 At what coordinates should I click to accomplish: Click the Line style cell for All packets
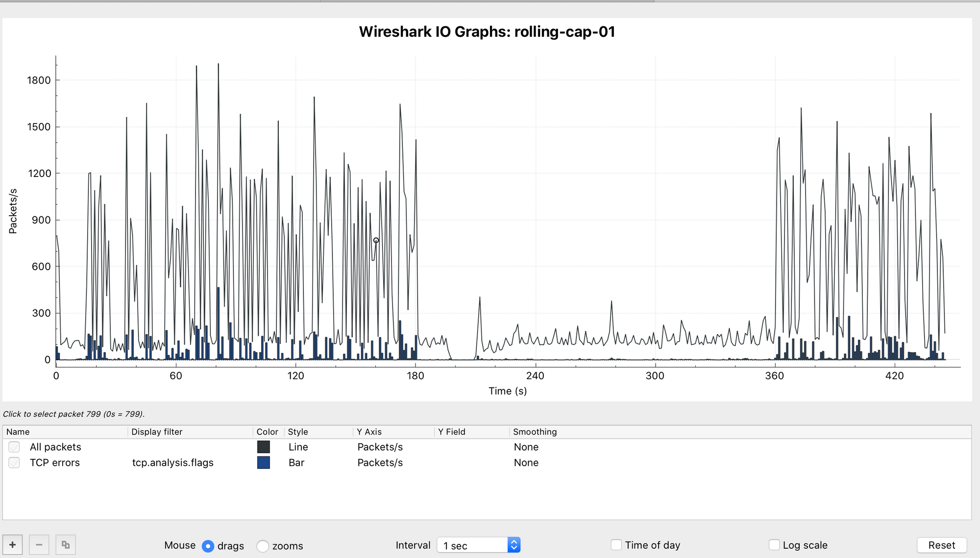coord(298,447)
